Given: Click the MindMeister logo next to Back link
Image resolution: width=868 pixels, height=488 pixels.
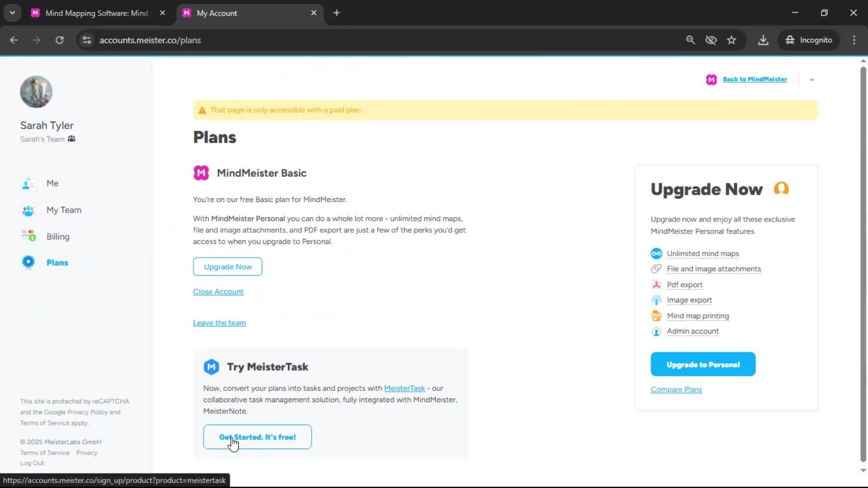Looking at the screenshot, I should [x=711, y=80].
